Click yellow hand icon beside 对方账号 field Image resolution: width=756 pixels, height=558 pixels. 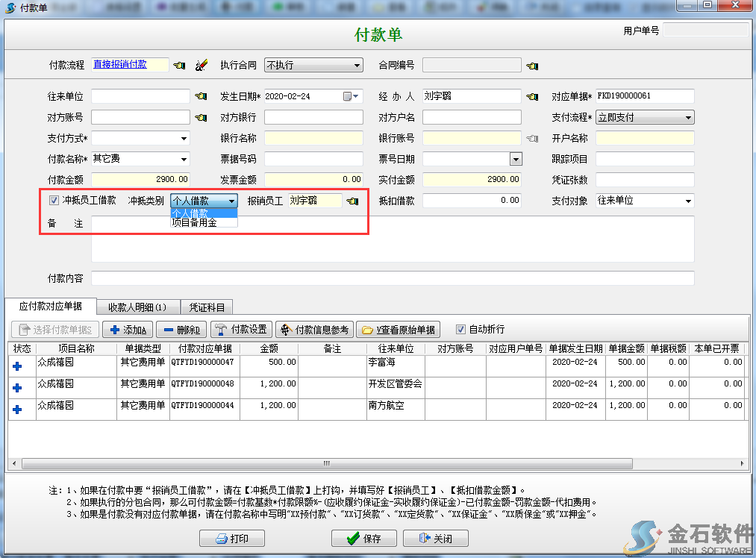[x=201, y=117]
